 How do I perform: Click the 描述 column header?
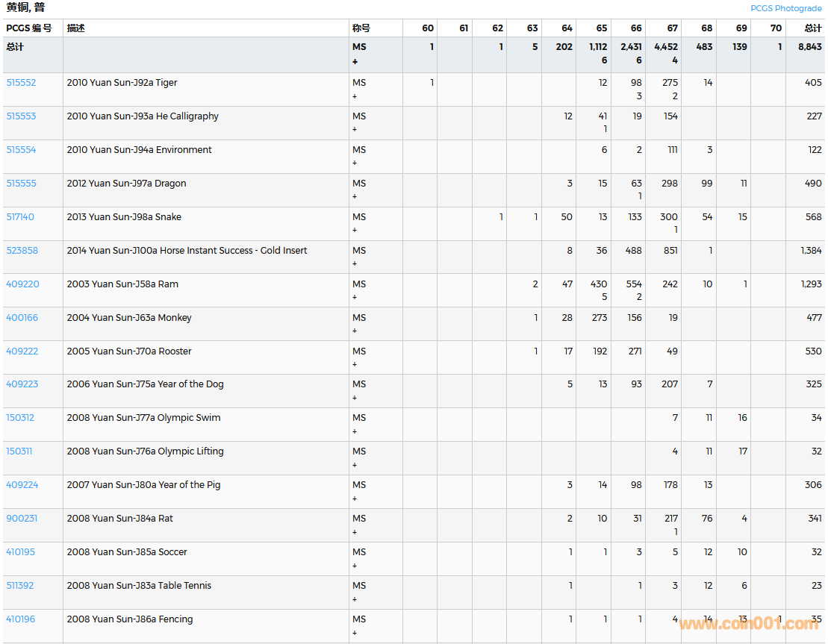coord(75,28)
